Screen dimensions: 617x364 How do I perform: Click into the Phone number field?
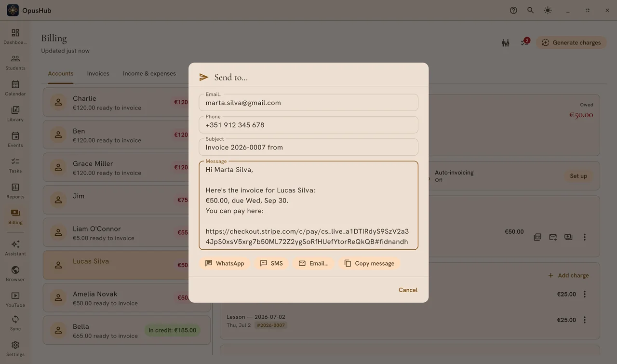click(x=308, y=125)
